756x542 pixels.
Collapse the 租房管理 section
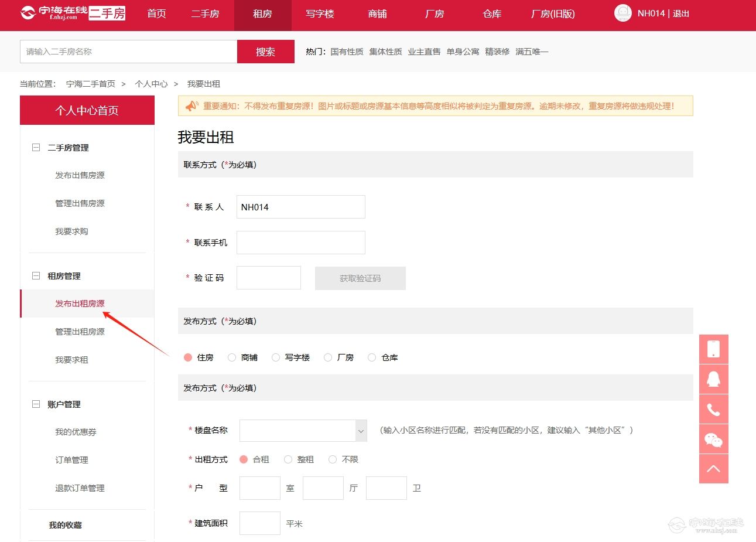36,276
